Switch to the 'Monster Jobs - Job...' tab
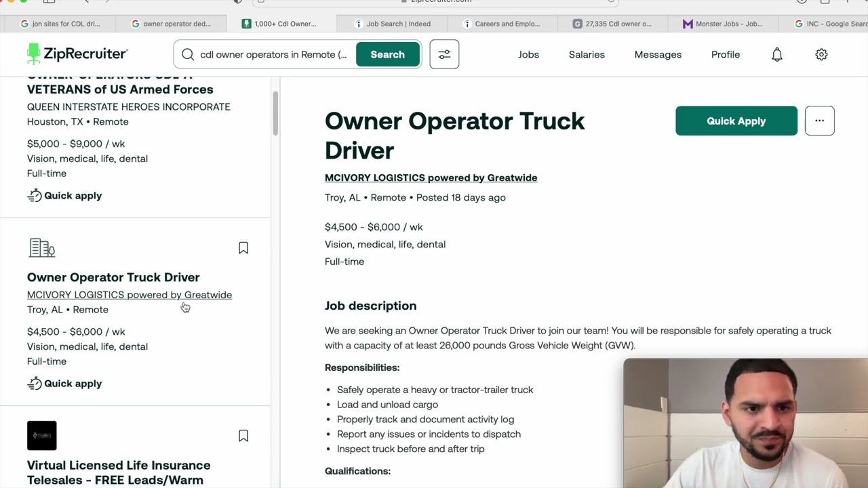The image size is (868, 488). [x=723, y=24]
